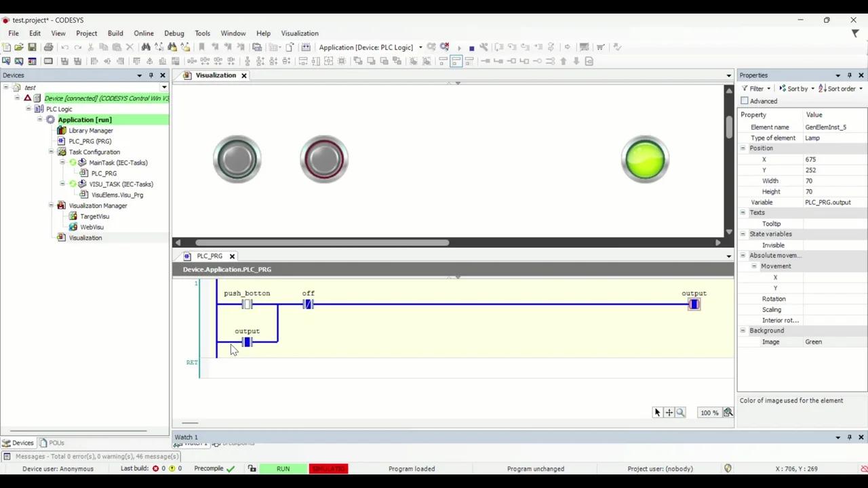868x488 pixels.
Task: Save the project
Action: click(x=33, y=47)
